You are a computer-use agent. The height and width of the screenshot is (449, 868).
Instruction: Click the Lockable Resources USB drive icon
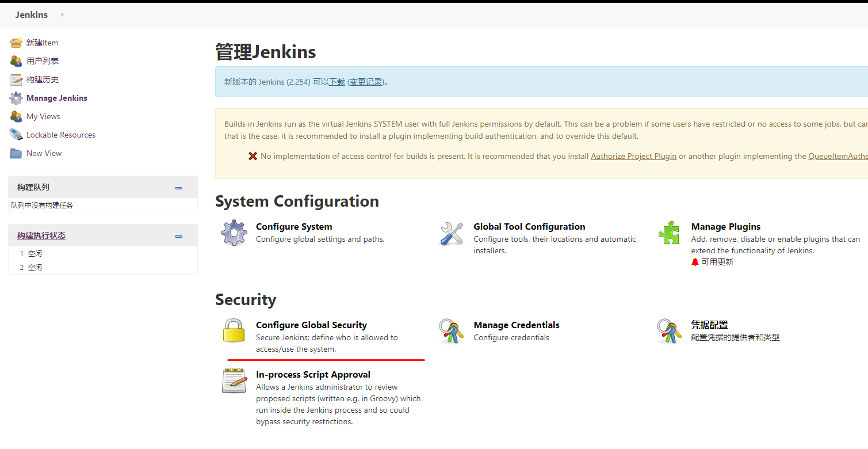16,135
